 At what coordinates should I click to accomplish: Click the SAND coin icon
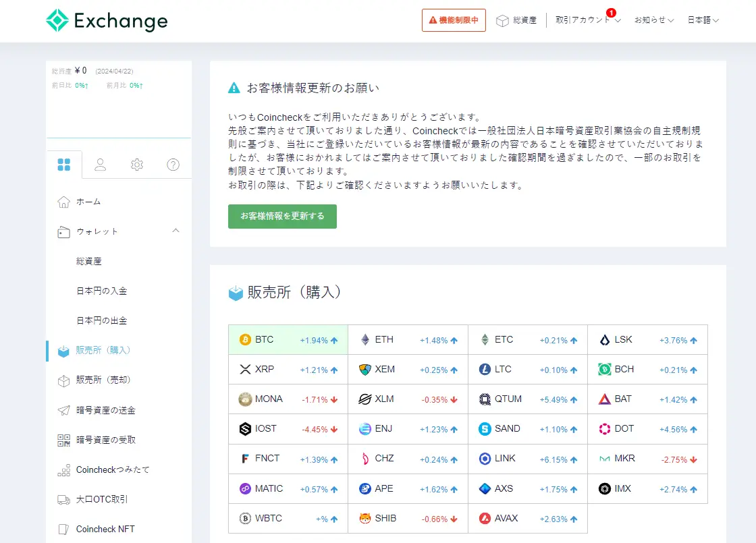[485, 429]
